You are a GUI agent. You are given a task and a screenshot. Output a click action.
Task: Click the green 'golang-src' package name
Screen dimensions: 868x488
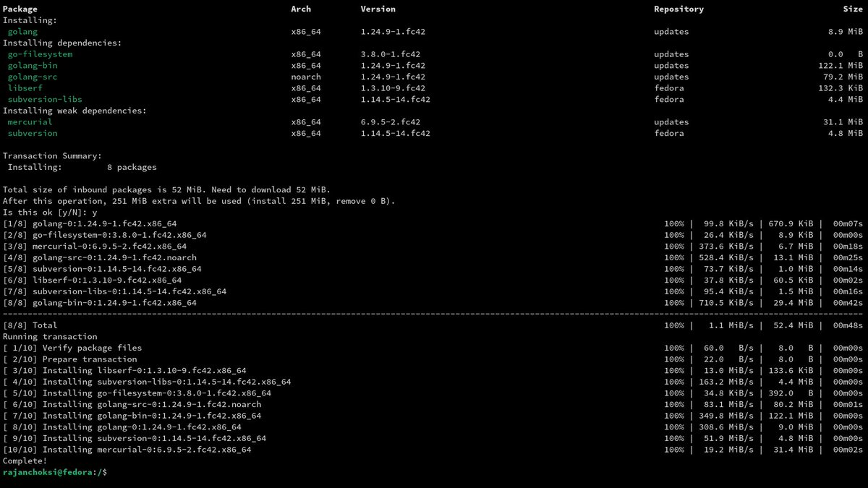pos(33,77)
